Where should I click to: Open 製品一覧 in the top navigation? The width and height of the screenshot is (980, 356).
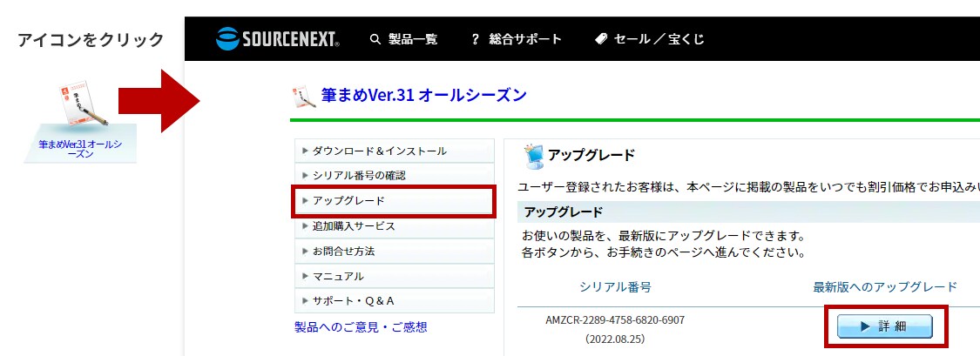coord(413,39)
